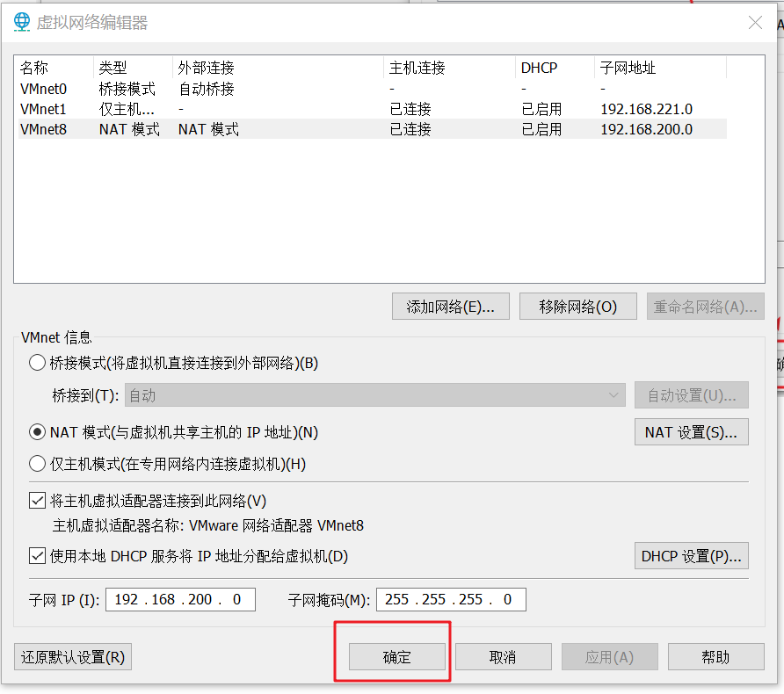Open 帮助 button
Screen dimensions: 784x694
click(716, 656)
